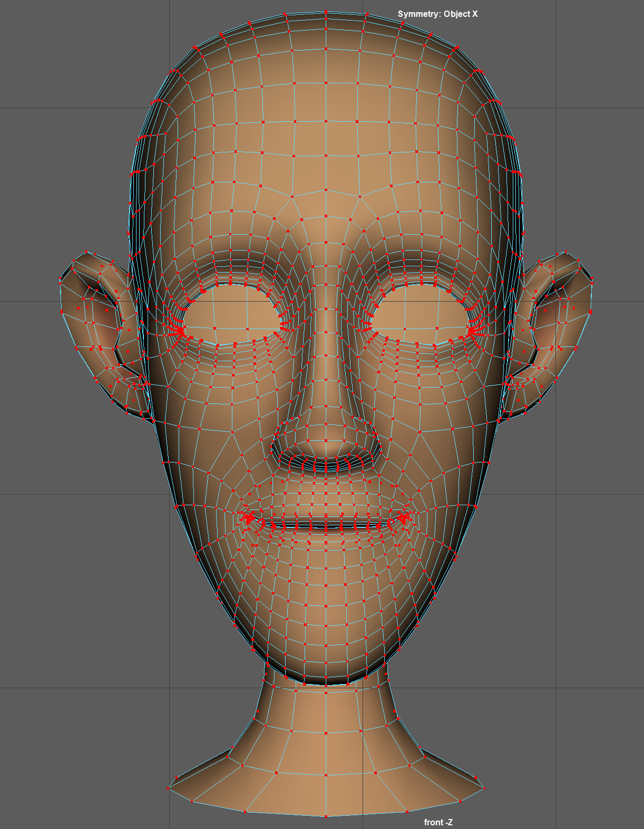644x829 pixels.
Task: Pick the bottom-right corner vertex of the neck base
Action: pyautogui.click(x=484, y=788)
